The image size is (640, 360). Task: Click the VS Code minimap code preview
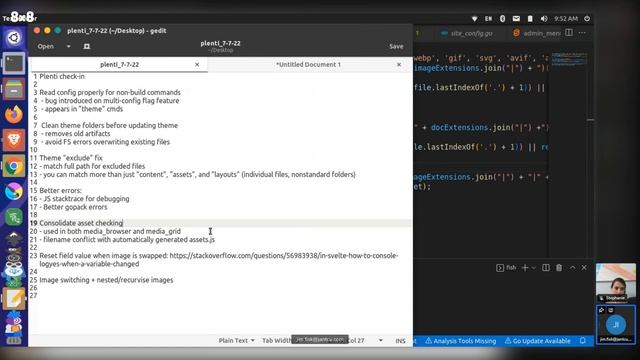click(569, 59)
